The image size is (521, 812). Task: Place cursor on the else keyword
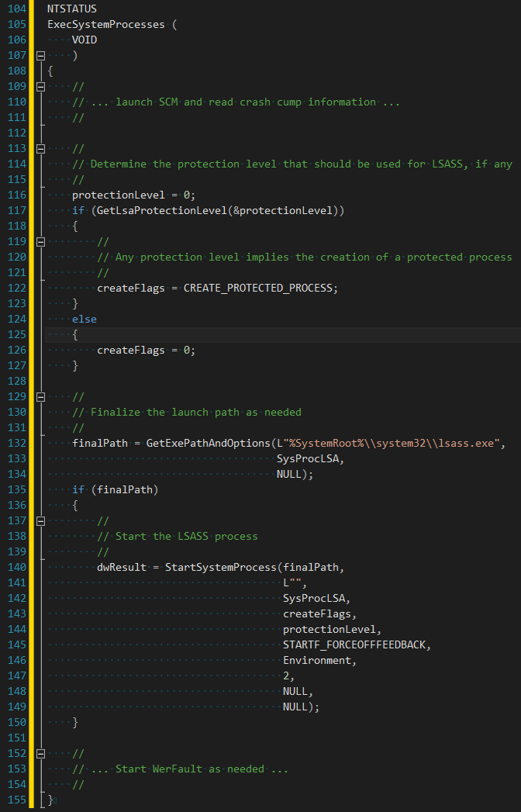[85, 319]
